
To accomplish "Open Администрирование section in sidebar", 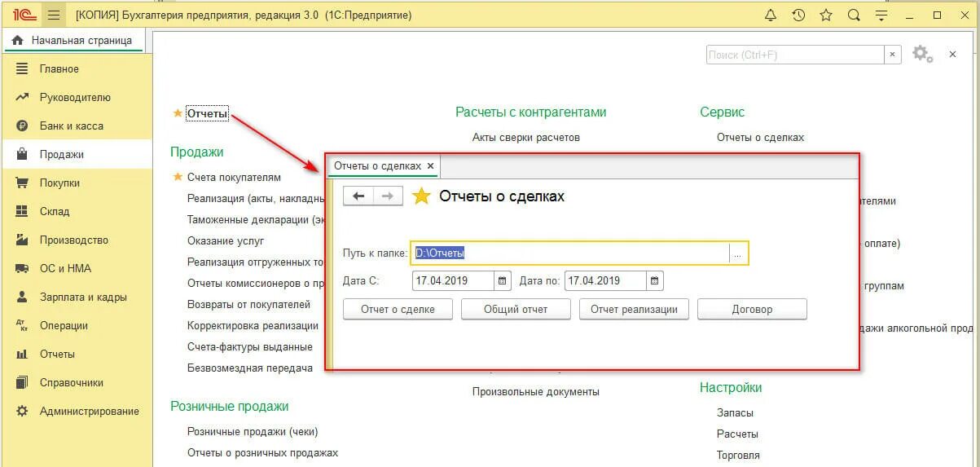I will [76, 411].
